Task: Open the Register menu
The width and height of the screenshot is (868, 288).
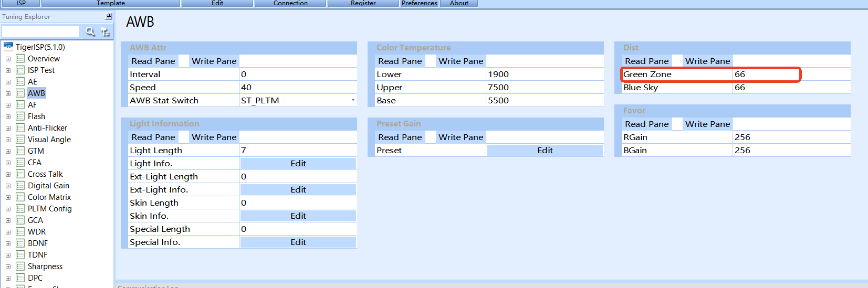Action: (x=363, y=3)
